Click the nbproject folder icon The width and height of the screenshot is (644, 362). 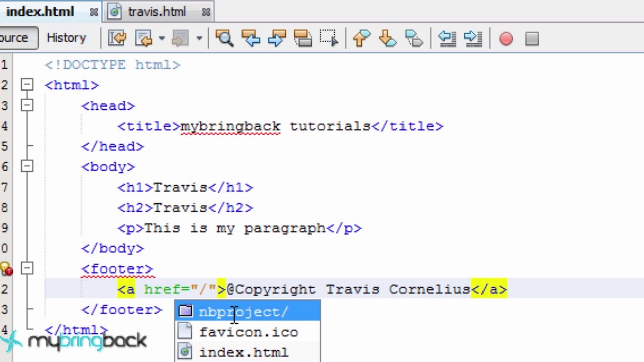click(x=186, y=311)
